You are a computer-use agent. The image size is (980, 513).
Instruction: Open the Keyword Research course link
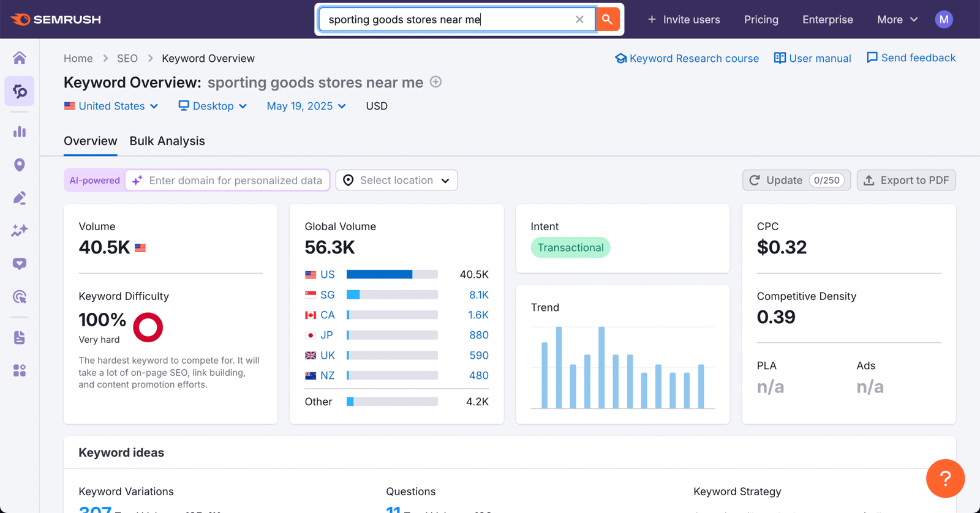coord(687,58)
